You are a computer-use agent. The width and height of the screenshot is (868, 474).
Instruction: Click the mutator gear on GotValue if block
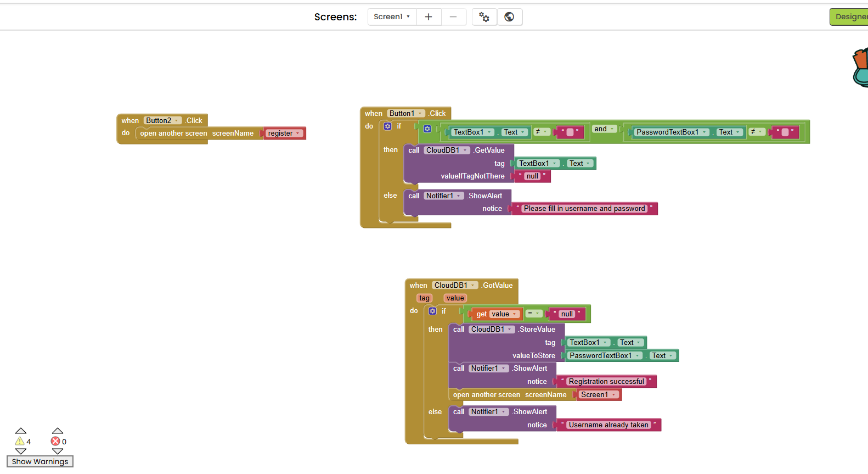tap(433, 311)
